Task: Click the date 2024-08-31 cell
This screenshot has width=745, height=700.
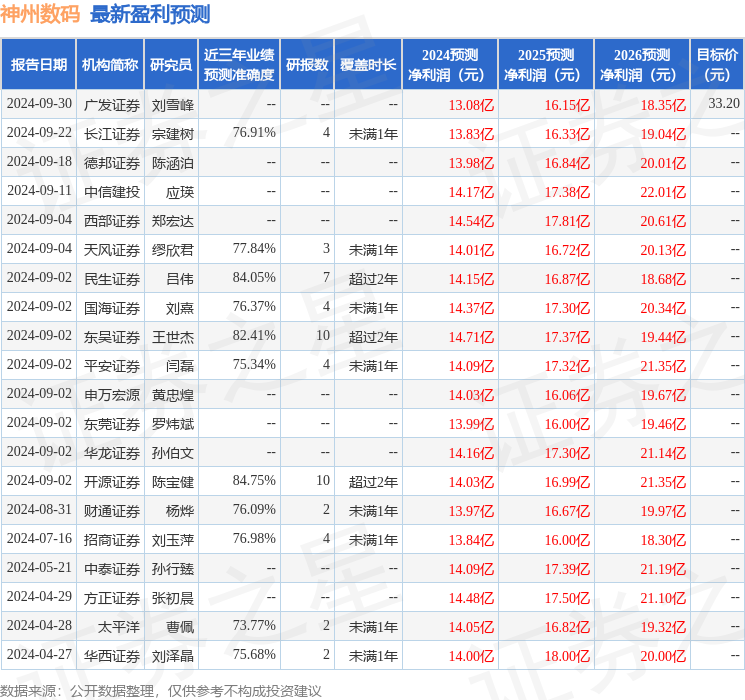Action: 39,509
